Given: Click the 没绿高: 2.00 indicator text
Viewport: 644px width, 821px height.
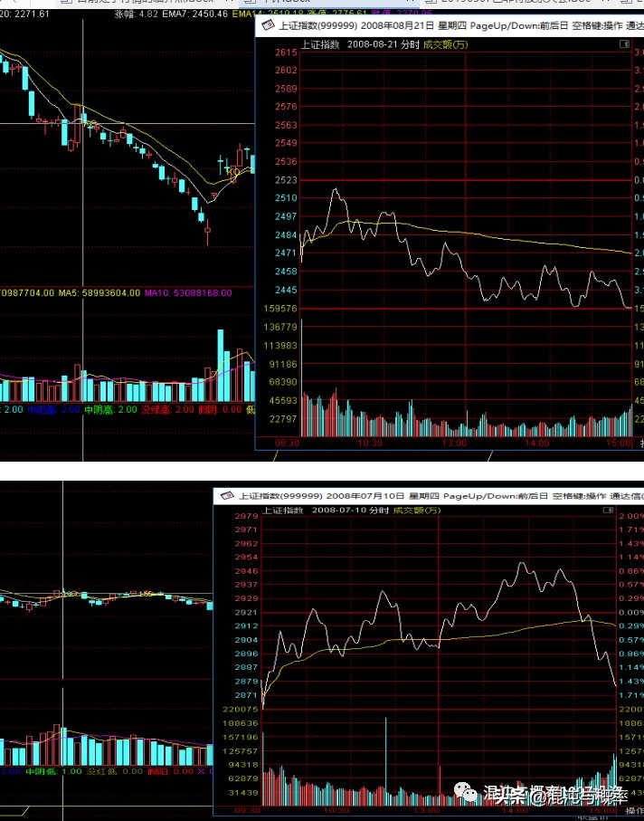Looking at the screenshot, I should coord(167,409).
